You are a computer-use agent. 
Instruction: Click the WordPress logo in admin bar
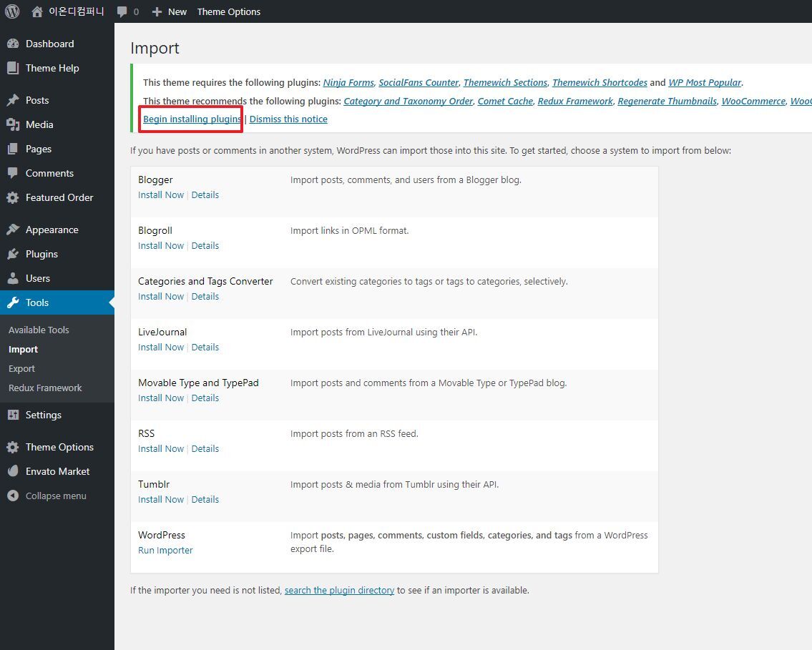[x=12, y=11]
